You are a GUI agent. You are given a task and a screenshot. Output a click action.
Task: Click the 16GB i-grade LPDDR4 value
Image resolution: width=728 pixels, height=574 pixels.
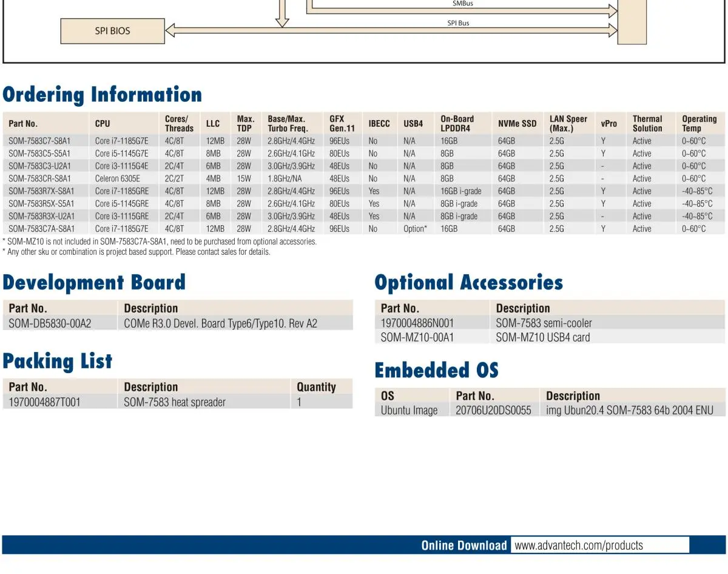point(461,191)
